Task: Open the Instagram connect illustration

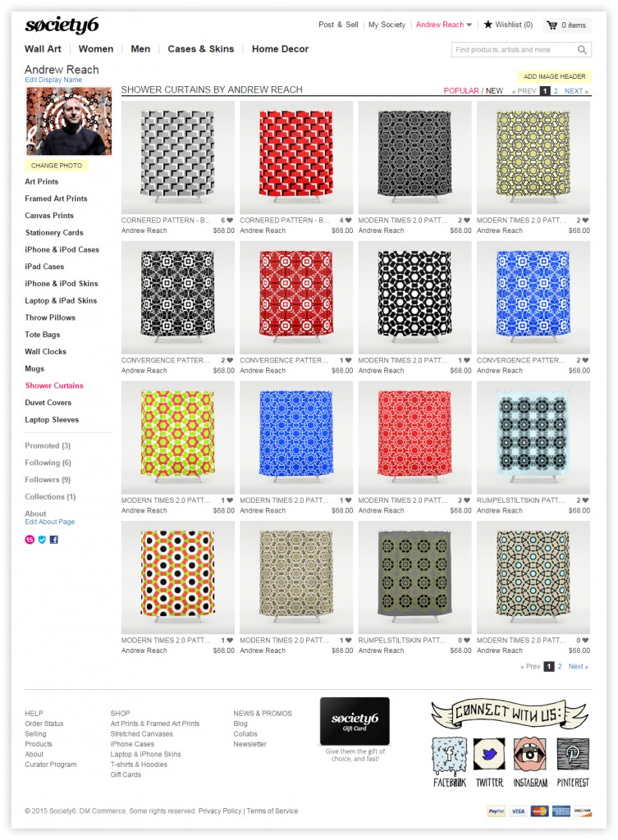Action: coord(530,762)
